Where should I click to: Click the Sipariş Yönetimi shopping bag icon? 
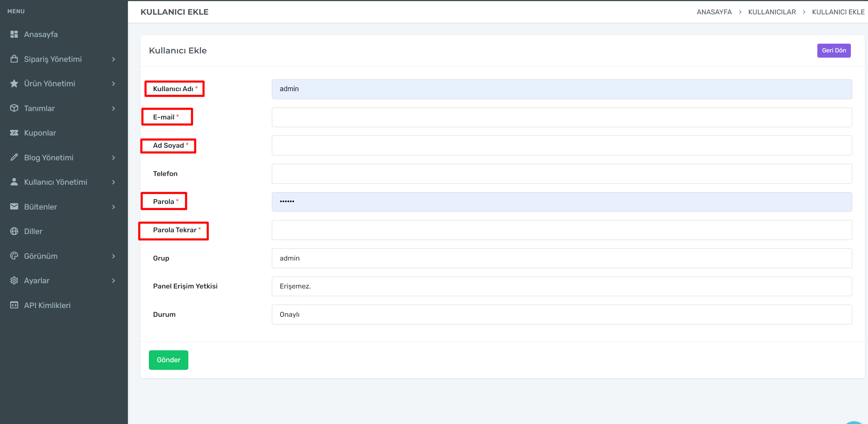coord(14,59)
